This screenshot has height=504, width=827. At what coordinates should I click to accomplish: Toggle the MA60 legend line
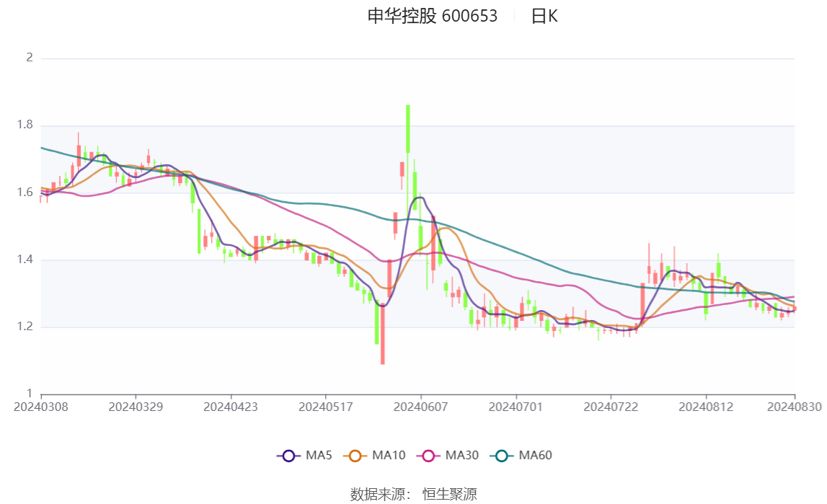521,456
